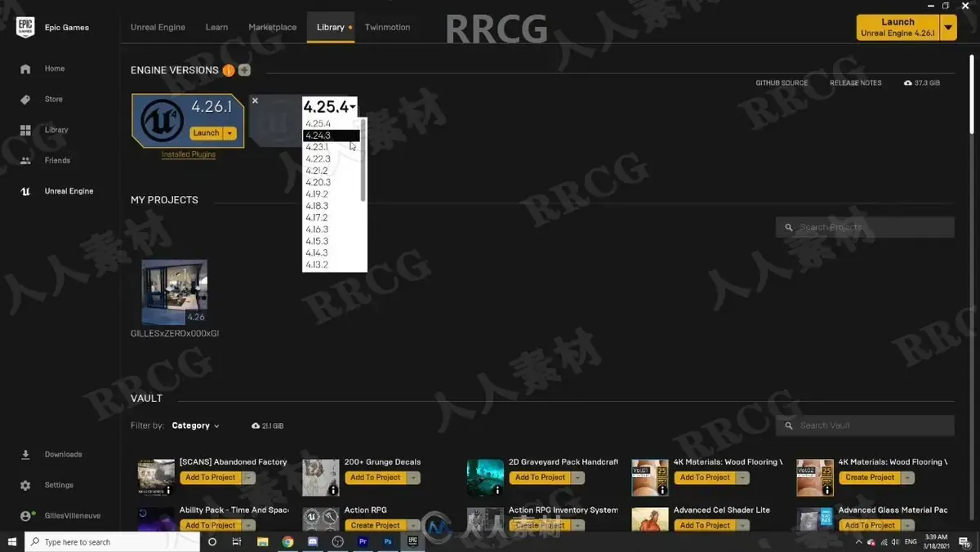Viewport: 980px width, 552px height.
Task: Add Advanced Cel Shader Lite to project
Action: [706, 526]
